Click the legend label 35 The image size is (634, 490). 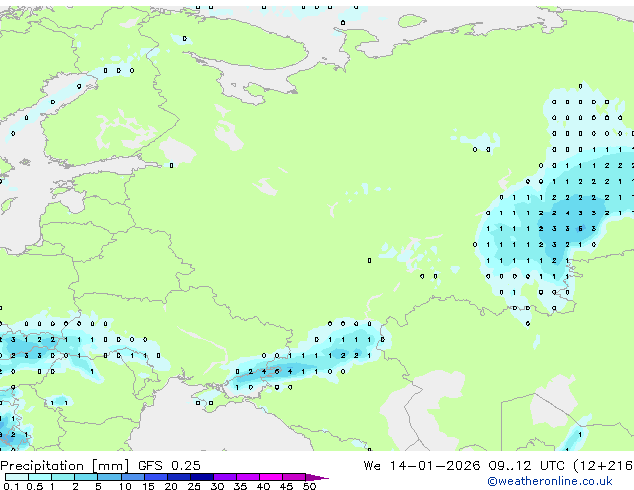pyautogui.click(x=240, y=486)
